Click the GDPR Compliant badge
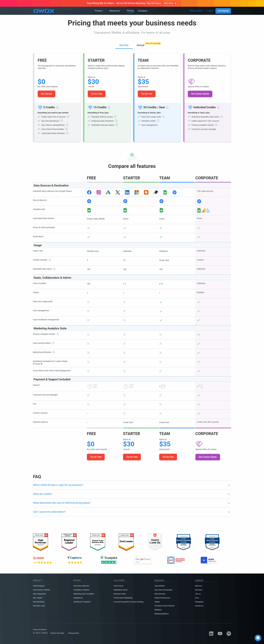This screenshot has height=644, width=264. click(209, 560)
